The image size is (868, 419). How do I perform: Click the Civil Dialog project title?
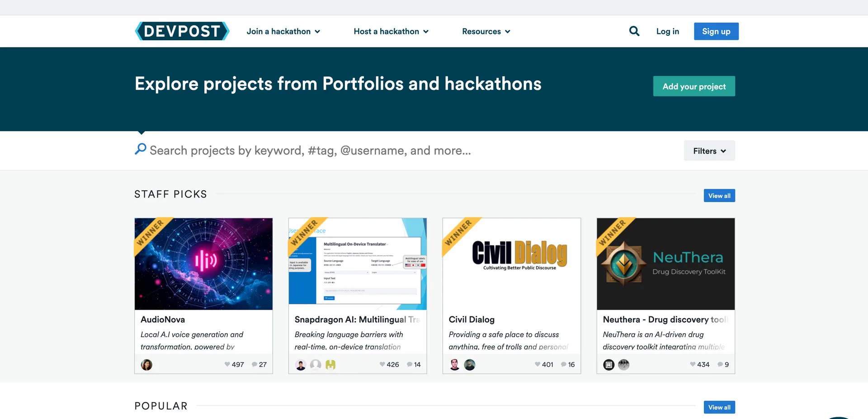click(472, 320)
